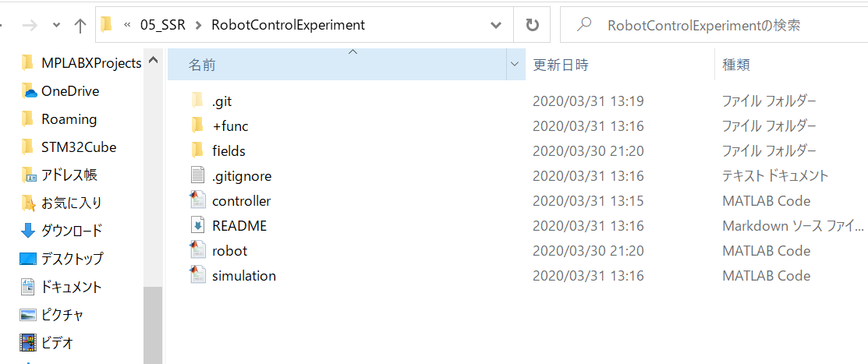Open the +func folder icon
This screenshot has width=868, height=364.
pos(197,126)
